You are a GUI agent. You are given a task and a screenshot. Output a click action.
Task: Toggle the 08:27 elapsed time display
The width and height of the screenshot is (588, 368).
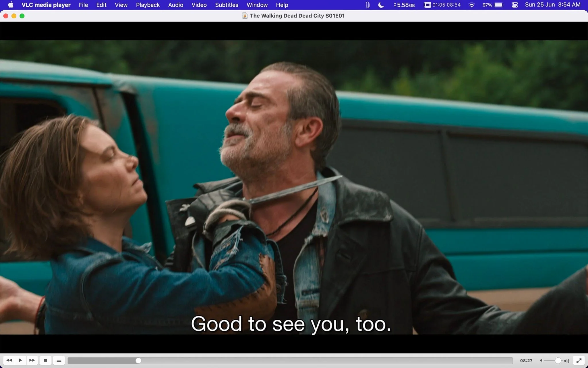(x=526, y=361)
